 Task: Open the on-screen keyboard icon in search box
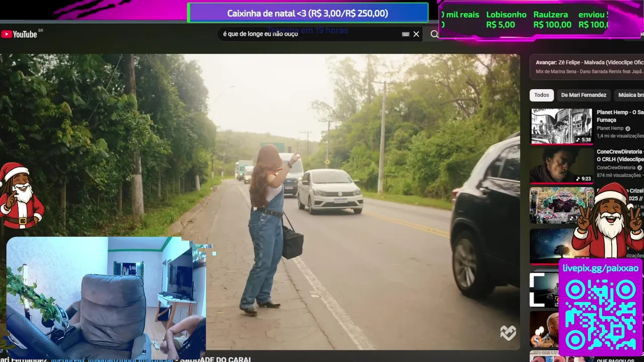[406, 34]
